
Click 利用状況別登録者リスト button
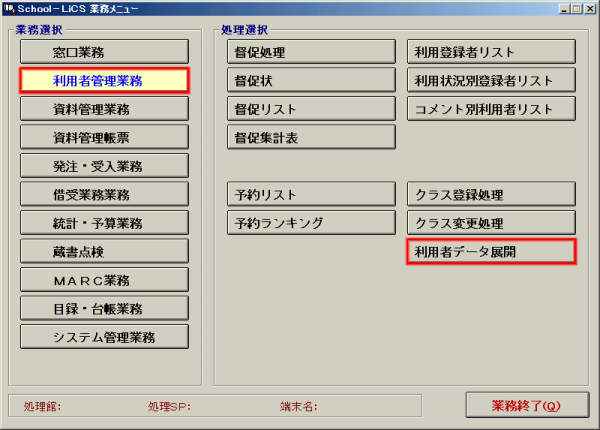click(x=491, y=80)
